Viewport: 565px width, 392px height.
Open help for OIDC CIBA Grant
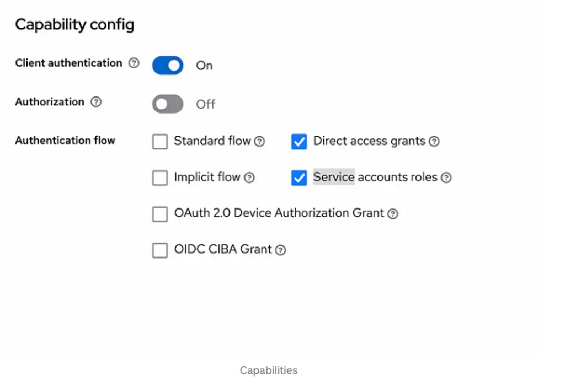[281, 250]
